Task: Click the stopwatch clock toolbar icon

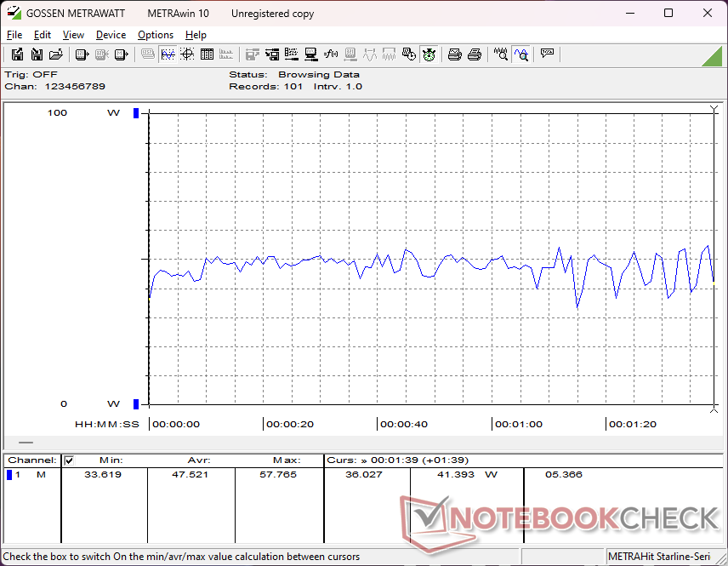Action: point(429,54)
